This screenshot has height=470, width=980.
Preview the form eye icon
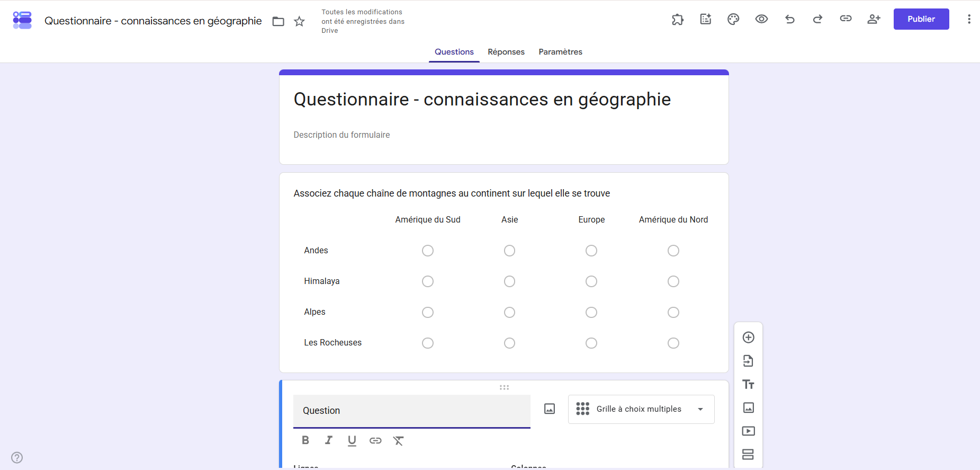pos(761,19)
